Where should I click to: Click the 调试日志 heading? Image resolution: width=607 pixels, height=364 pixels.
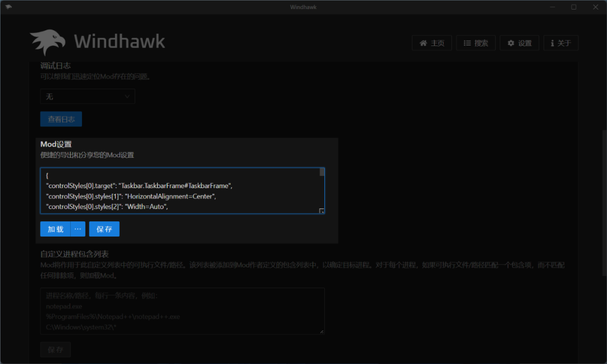pos(55,66)
